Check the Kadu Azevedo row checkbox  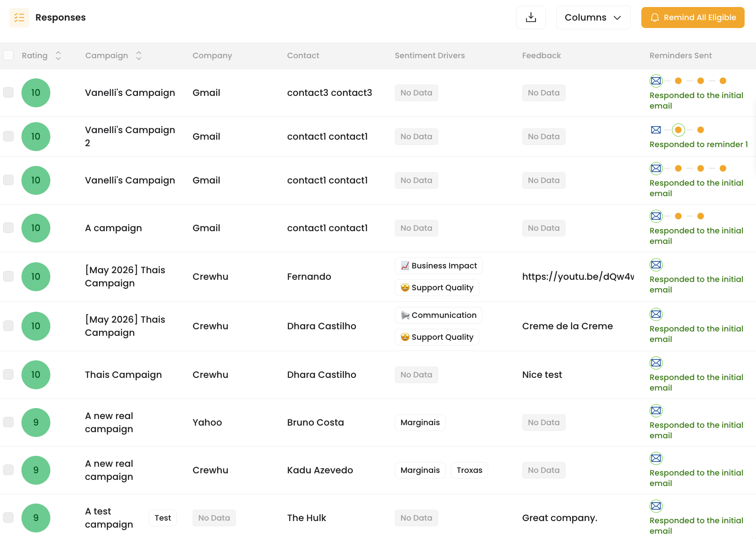tap(8, 470)
